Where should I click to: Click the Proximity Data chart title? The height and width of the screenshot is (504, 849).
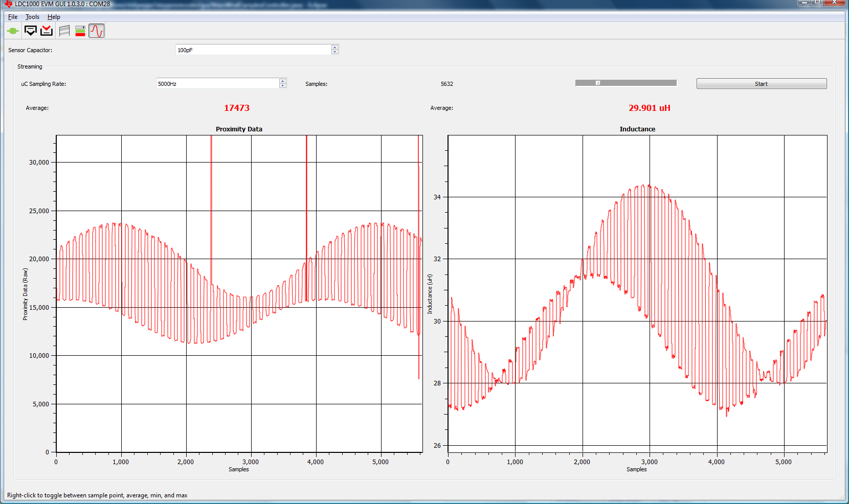239,129
